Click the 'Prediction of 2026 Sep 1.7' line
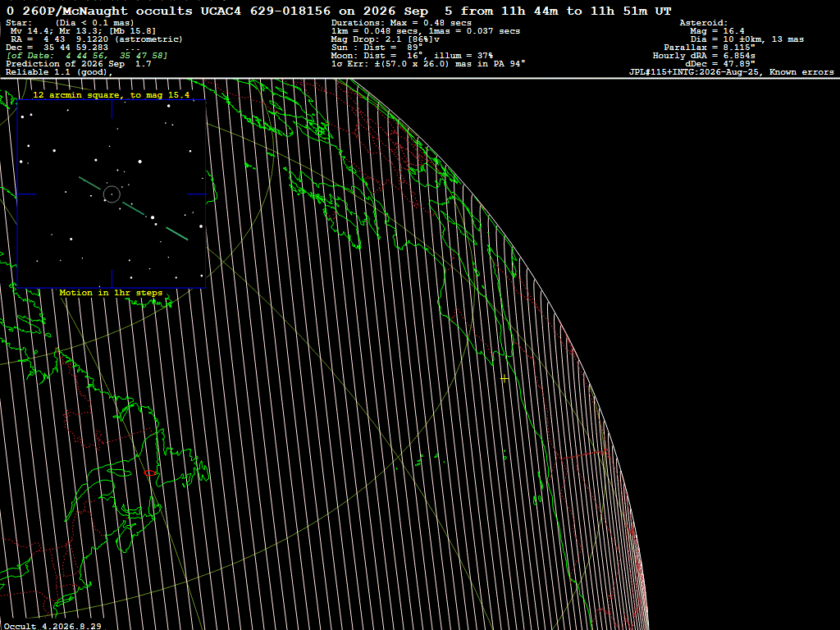840x630 pixels. [78, 64]
